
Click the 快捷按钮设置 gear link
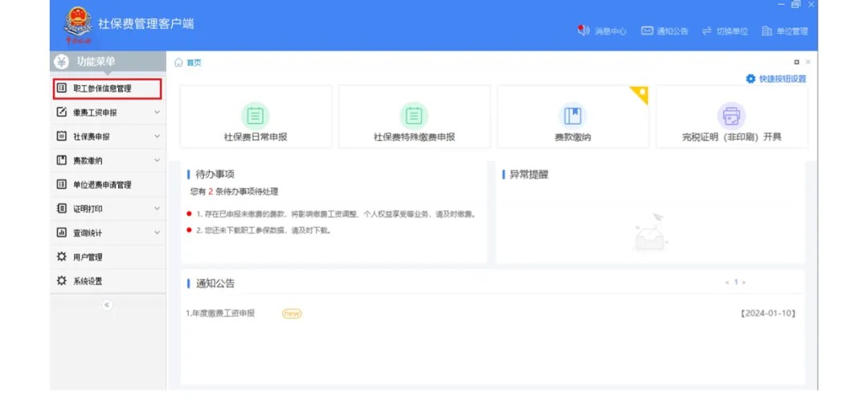tap(776, 79)
